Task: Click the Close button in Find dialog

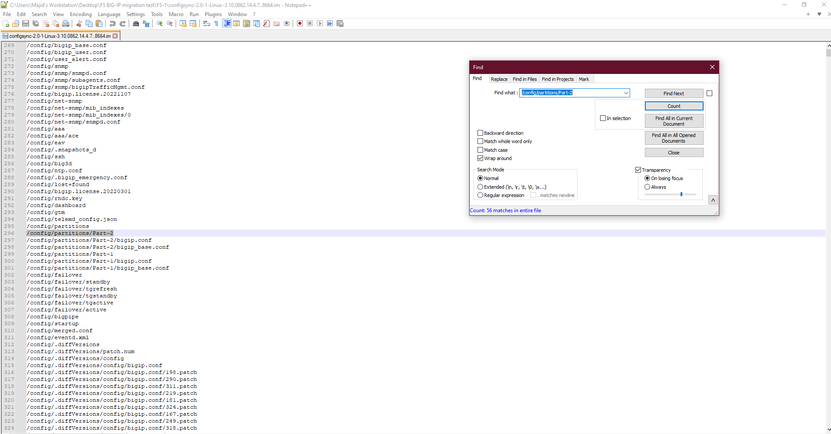Action: coord(674,153)
